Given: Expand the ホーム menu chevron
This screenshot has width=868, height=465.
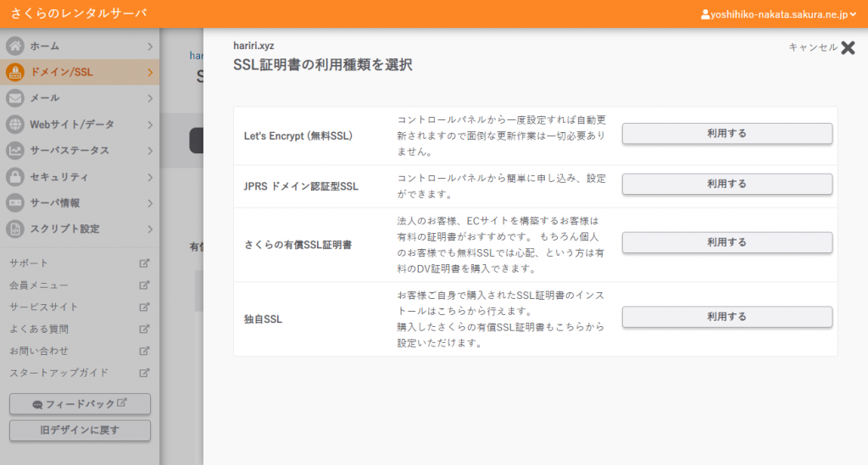Looking at the screenshot, I should point(150,47).
